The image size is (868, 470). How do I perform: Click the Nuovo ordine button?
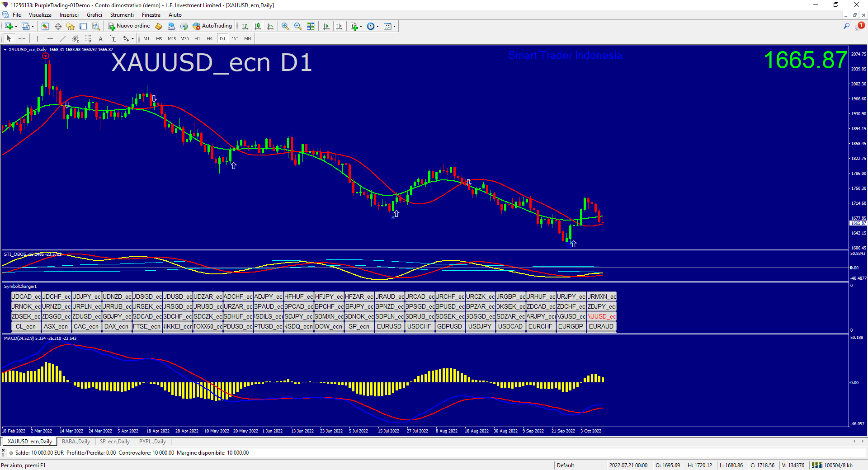pos(129,26)
